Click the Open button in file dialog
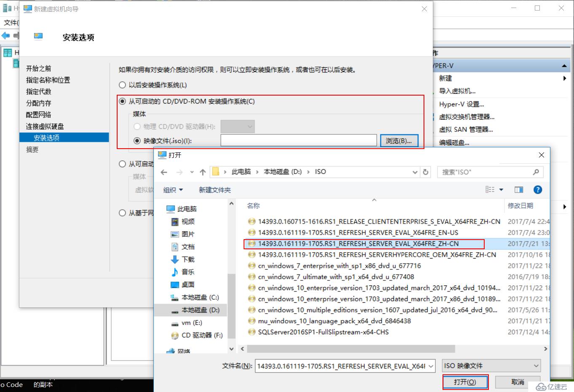 465,382
